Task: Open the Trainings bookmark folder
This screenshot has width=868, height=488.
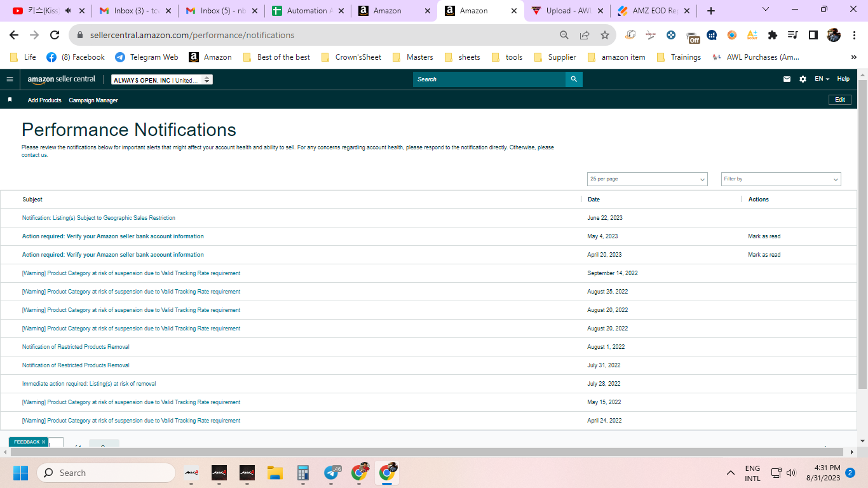Action: [679, 57]
